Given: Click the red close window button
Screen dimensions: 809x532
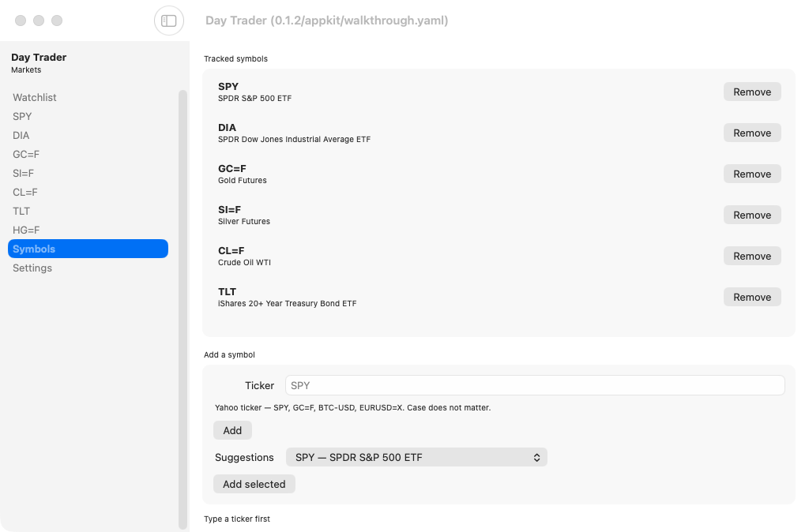Looking at the screenshot, I should click(x=21, y=20).
